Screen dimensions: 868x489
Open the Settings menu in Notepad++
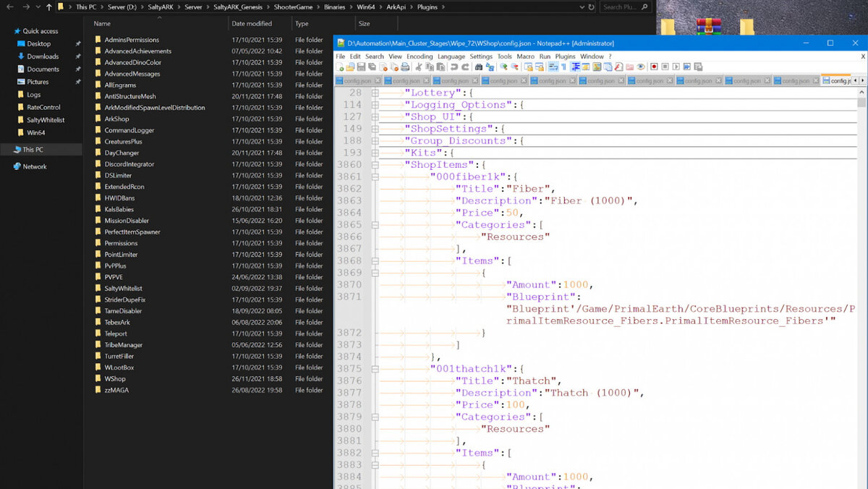coord(481,56)
